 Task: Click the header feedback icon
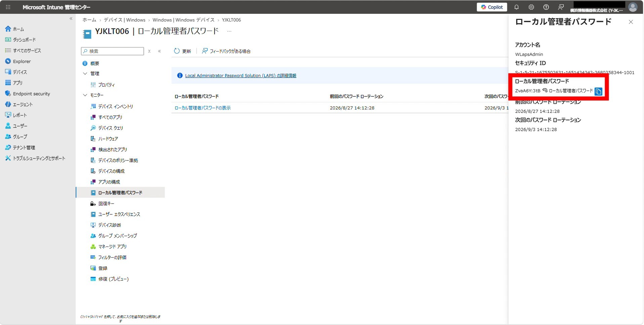point(561,7)
